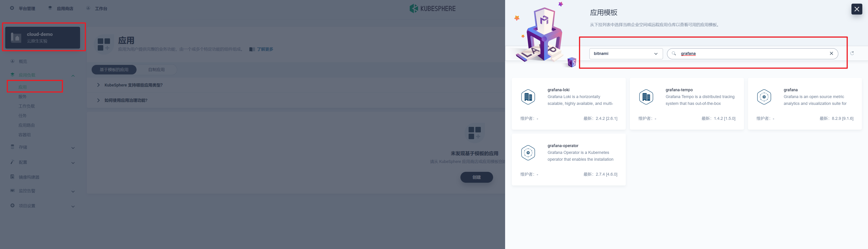868x249 pixels.
Task: Select 应用 in the sidebar
Action: pos(23,87)
